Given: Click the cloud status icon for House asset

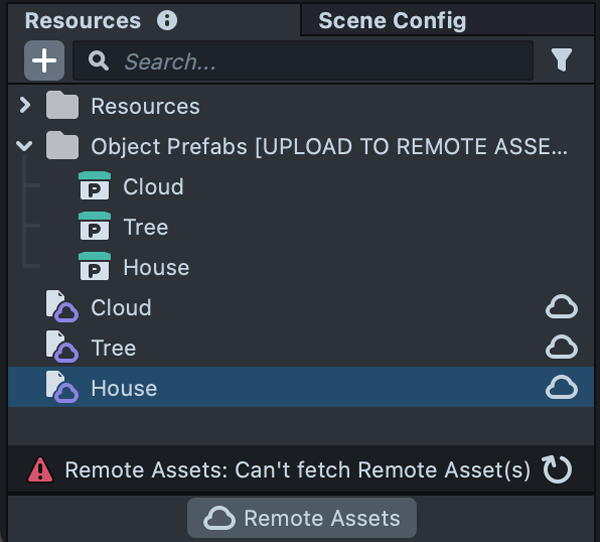Looking at the screenshot, I should 561,388.
